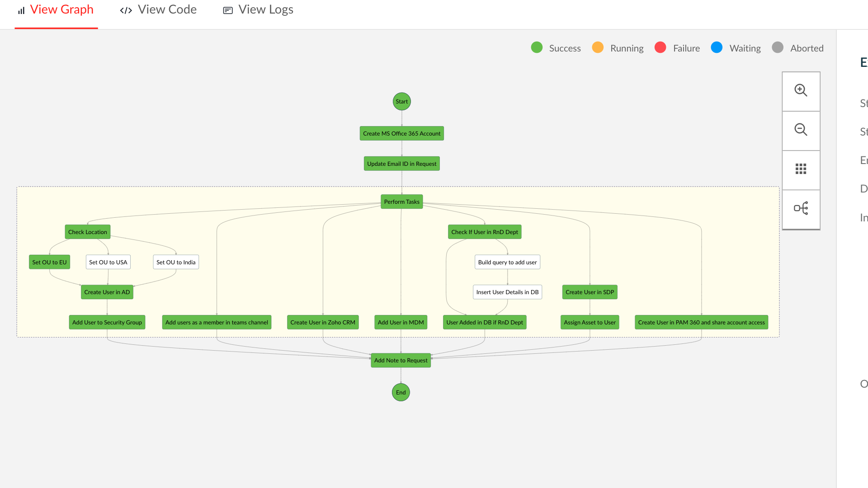868x488 pixels.
Task: Toggle the Failure status legend dot
Action: [661, 47]
